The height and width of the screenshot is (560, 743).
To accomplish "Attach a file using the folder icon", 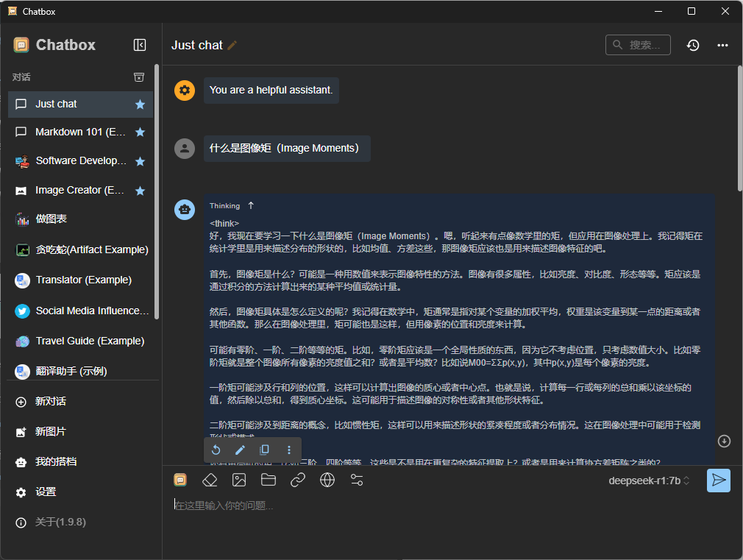I will point(269,481).
